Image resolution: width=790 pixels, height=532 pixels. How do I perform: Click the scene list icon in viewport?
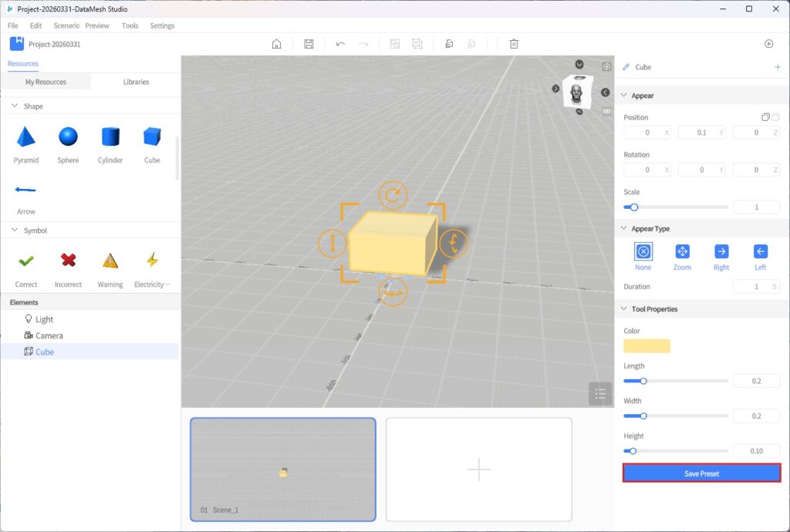(599, 393)
